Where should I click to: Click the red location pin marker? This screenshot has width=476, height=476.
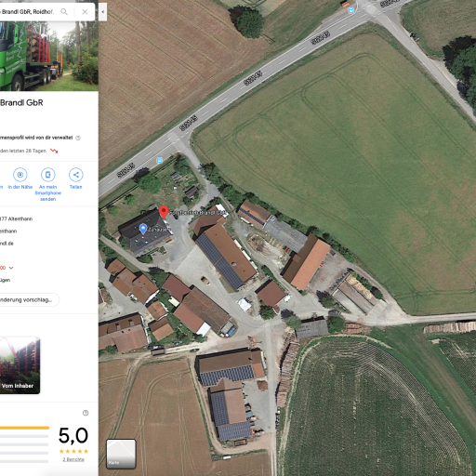coord(164,212)
